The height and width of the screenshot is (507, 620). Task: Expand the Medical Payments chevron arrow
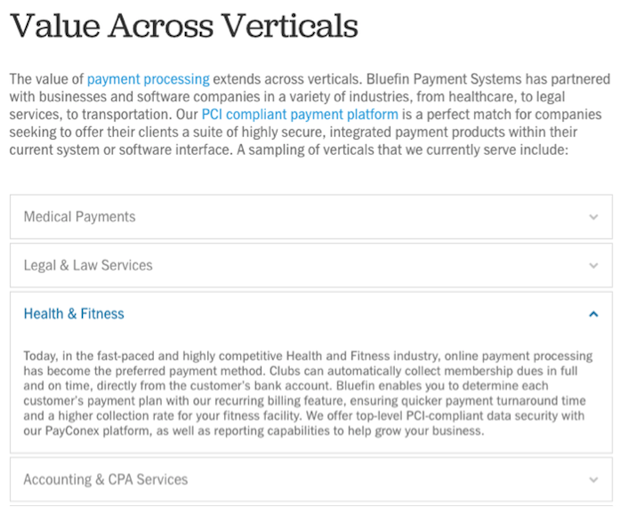point(593,217)
